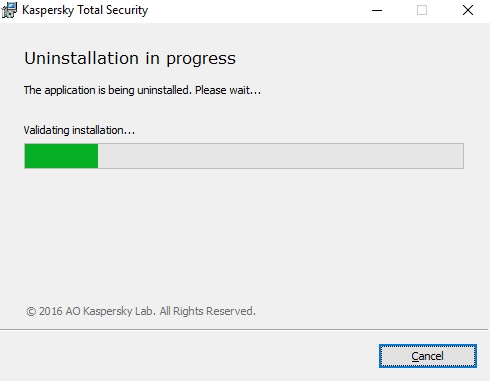The width and height of the screenshot is (490, 381).
Task: Click the footer area left of Cancel
Action: [187, 356]
